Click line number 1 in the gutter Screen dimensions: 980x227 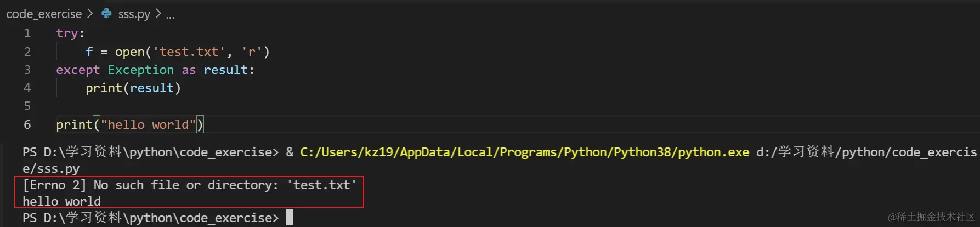coord(27,33)
